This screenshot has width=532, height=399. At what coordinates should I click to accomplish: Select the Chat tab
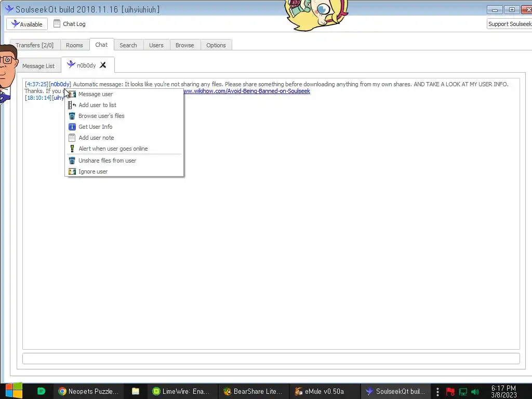pyautogui.click(x=101, y=45)
